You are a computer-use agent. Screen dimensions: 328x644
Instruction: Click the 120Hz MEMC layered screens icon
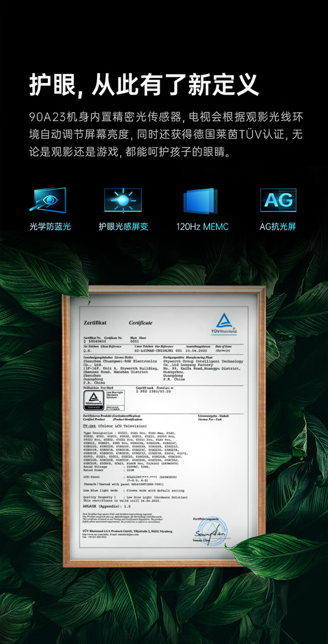(200, 201)
